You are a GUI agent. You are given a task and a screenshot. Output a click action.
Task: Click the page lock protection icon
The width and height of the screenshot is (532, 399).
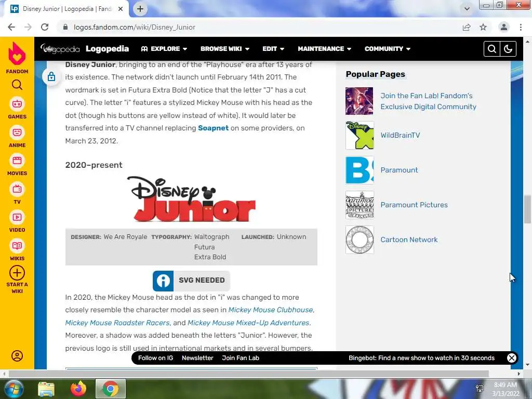tap(51, 77)
